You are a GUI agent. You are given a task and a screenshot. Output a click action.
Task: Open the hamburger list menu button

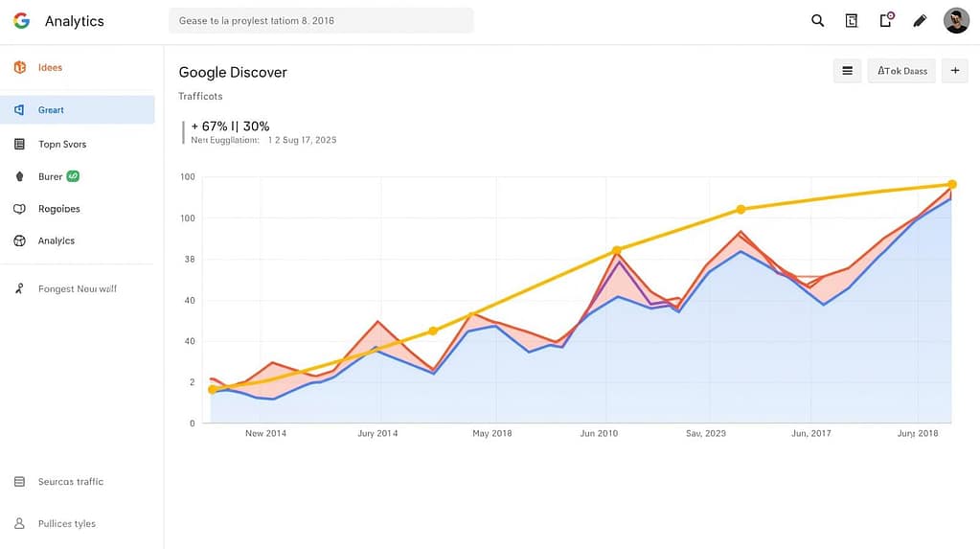point(847,71)
